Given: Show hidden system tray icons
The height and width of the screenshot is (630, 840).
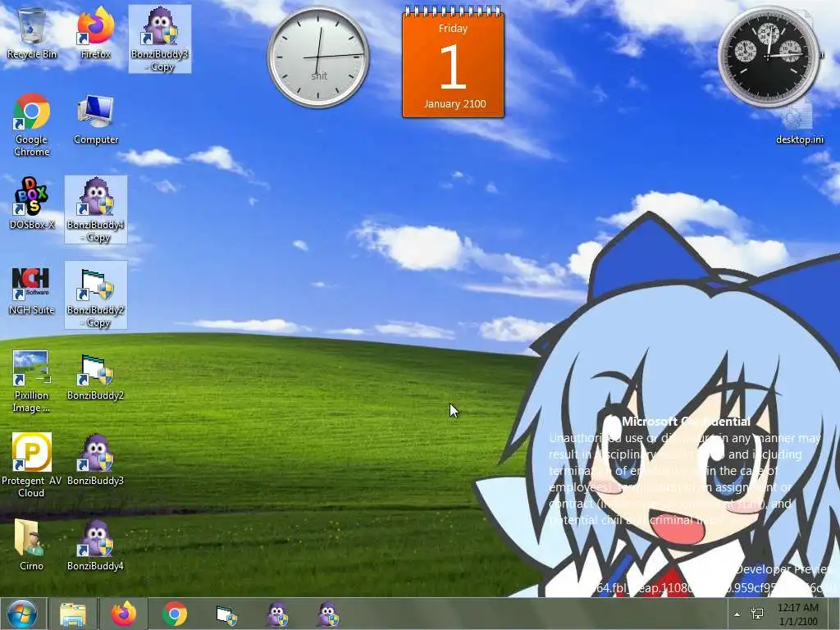Looking at the screenshot, I should [737, 614].
